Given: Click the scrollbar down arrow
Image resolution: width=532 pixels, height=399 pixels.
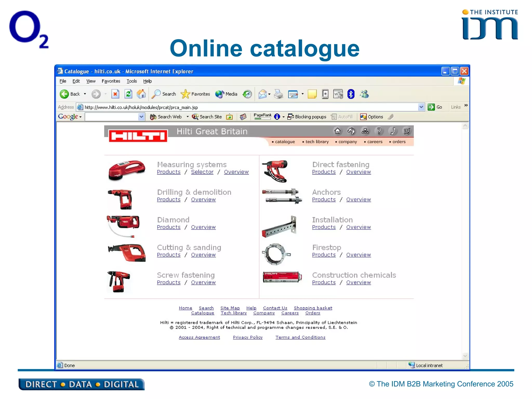Looking at the screenshot, I should click(465, 356).
